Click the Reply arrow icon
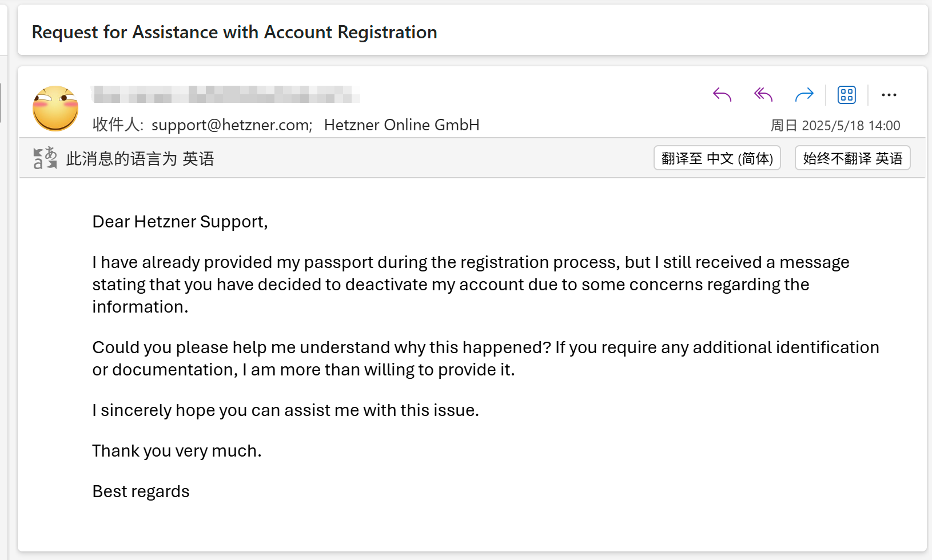 coord(722,95)
